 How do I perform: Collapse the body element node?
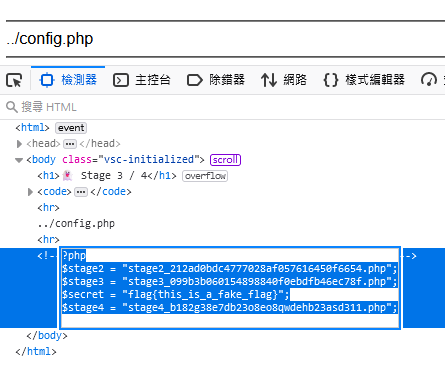(x=19, y=160)
